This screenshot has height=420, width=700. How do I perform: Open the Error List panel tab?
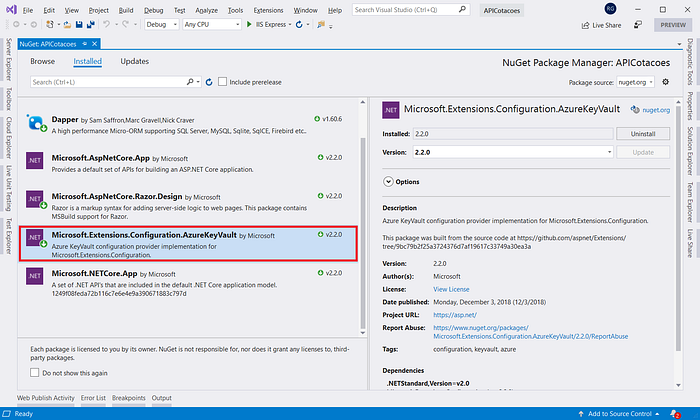tap(93, 398)
